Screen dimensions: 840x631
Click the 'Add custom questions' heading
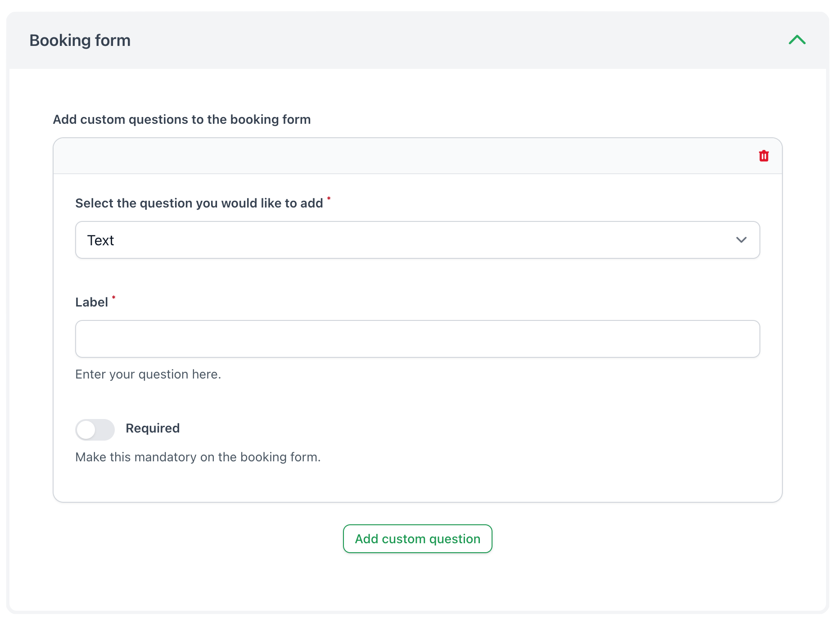(182, 120)
